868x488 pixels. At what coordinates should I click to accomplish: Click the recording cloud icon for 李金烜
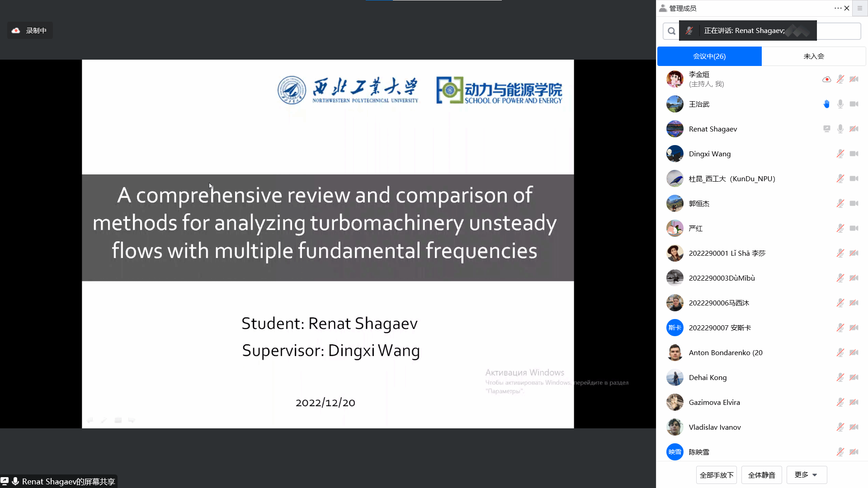point(826,80)
